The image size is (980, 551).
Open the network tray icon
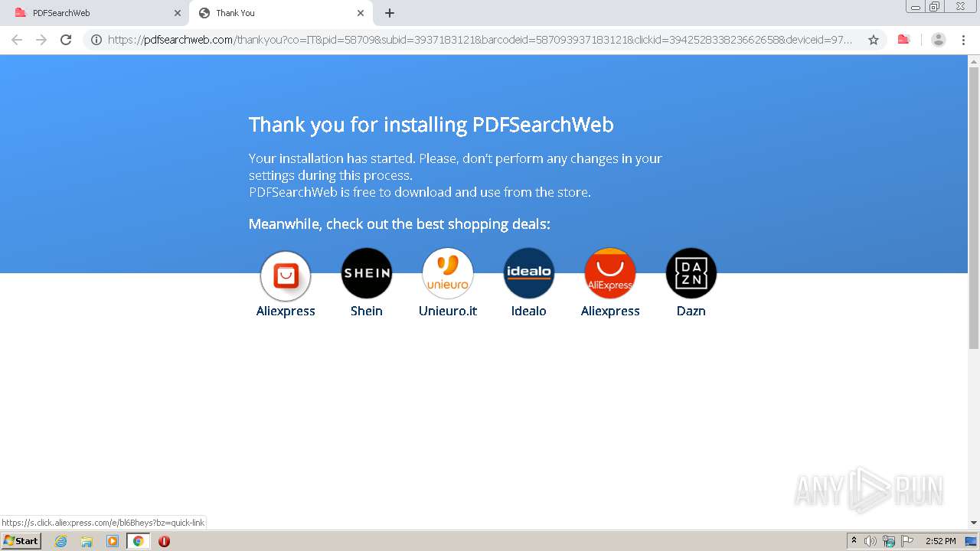click(x=889, y=541)
